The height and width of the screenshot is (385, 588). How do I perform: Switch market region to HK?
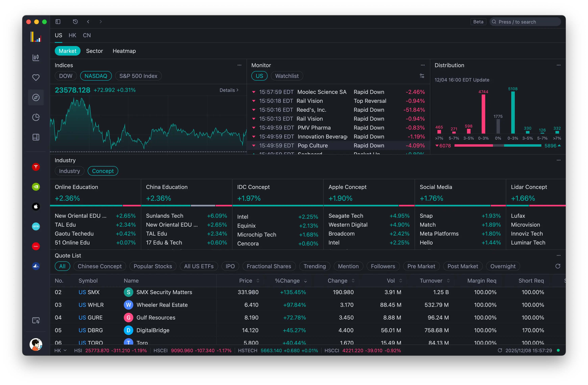72,35
